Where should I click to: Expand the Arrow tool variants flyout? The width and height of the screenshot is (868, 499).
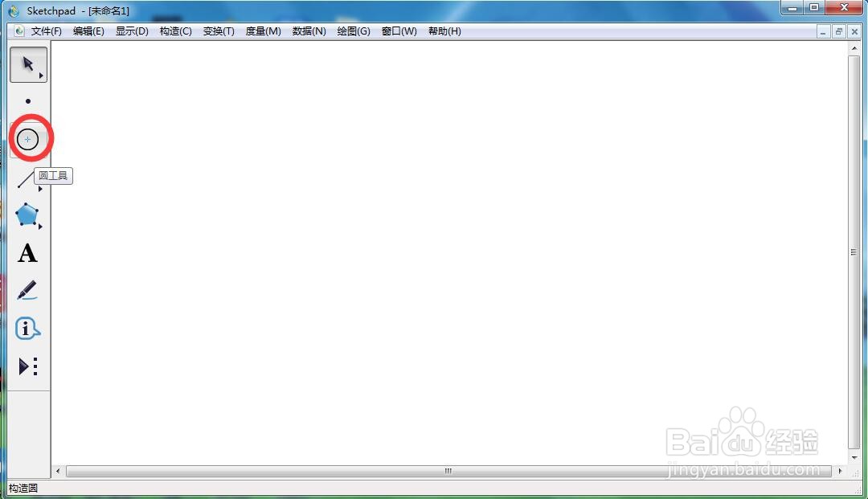[x=41, y=76]
